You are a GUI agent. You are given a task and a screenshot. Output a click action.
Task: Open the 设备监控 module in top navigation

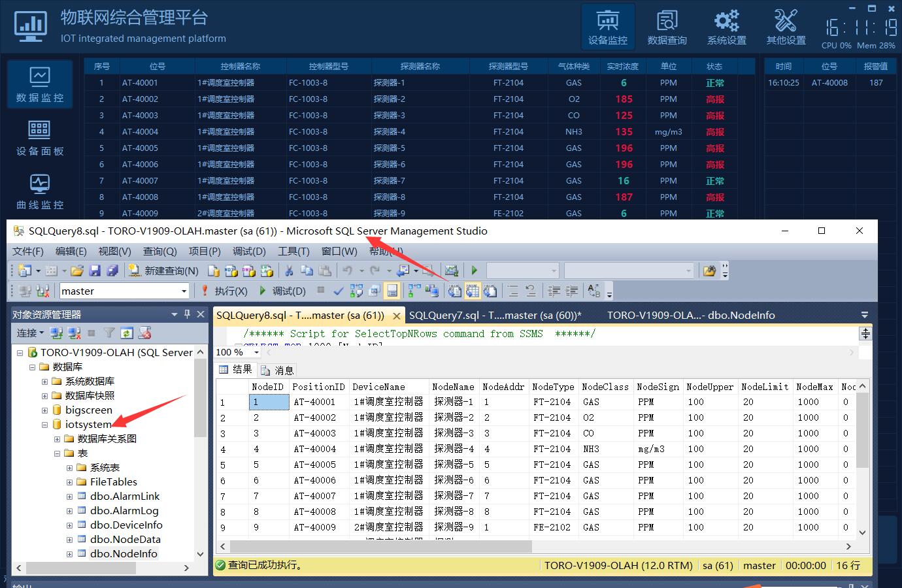607,27
